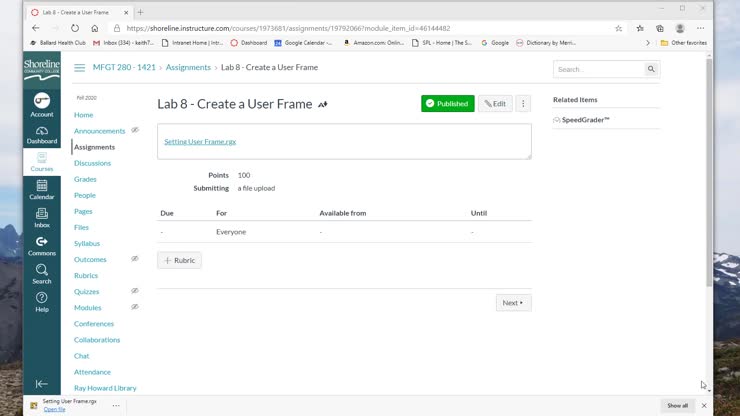Viewport: 740px width, 416px height.
Task: Click the add Rubric button
Action: click(x=179, y=260)
